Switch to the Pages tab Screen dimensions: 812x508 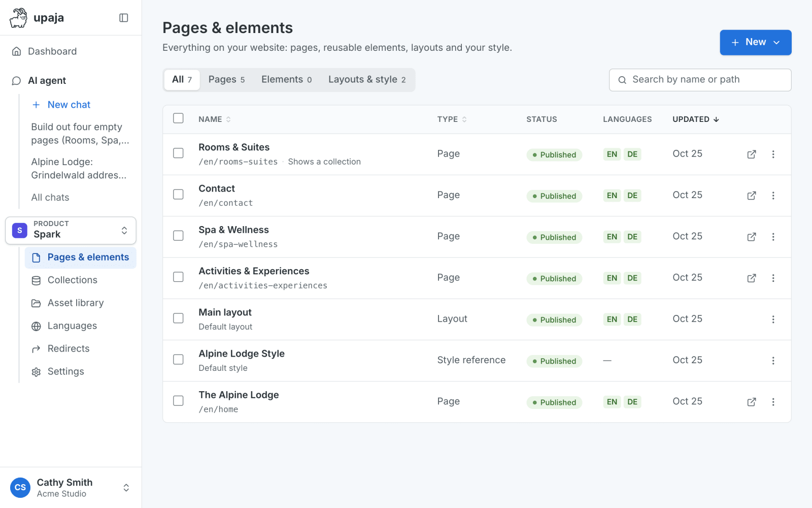pyautogui.click(x=226, y=80)
